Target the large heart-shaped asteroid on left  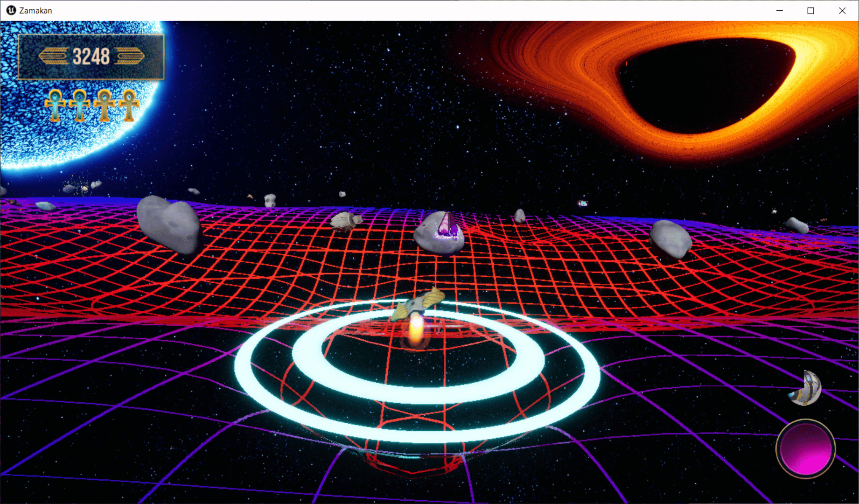pyautogui.click(x=169, y=224)
